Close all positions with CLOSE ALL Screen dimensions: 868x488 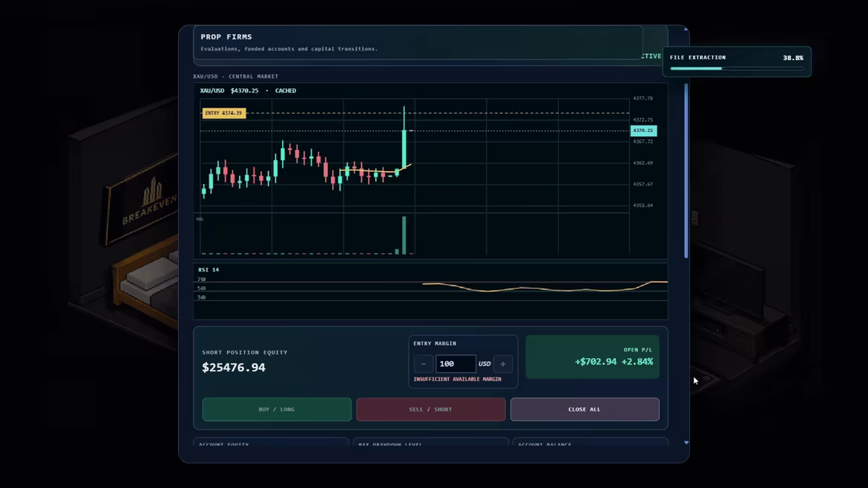[x=585, y=409]
